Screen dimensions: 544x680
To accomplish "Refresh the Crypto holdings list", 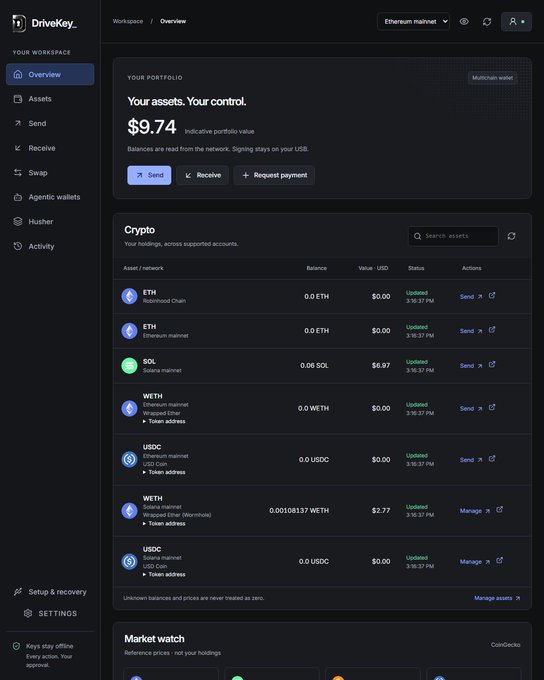I will click(x=511, y=236).
